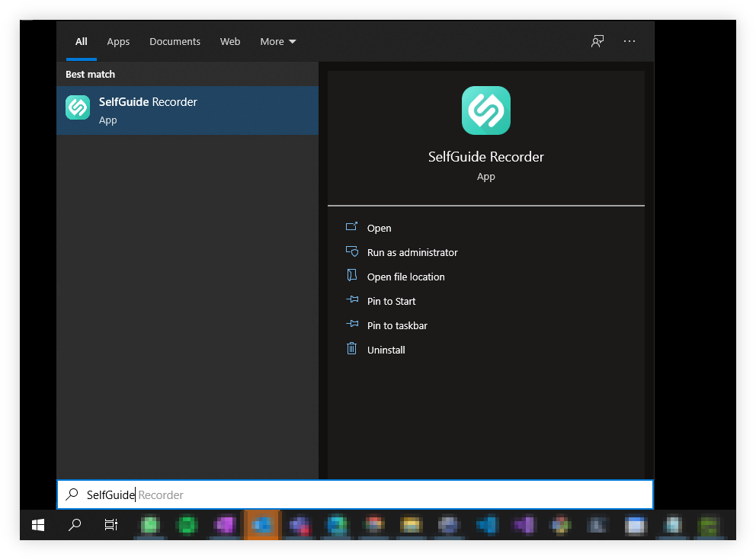The image size is (756, 560).
Task: Click the Windows Start button on the taskbar
Action: [x=37, y=526]
